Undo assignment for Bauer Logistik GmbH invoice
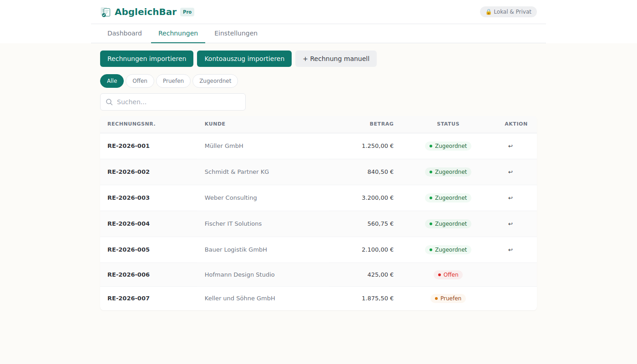637x364 pixels. (x=510, y=250)
